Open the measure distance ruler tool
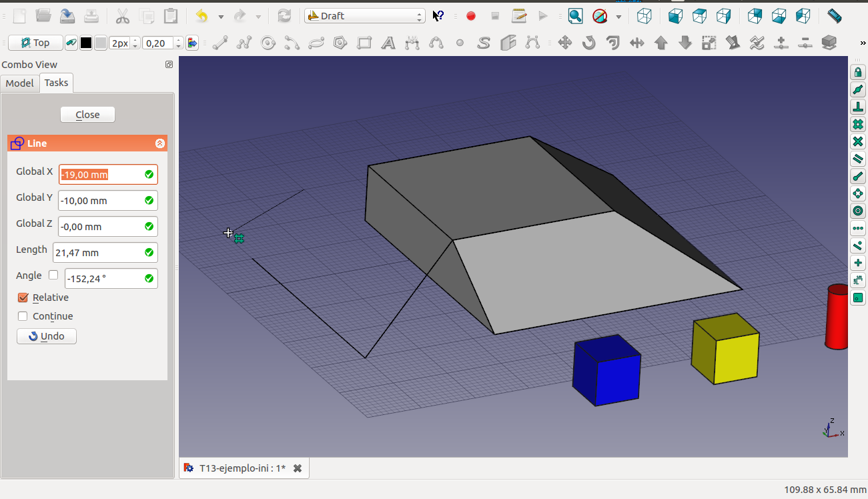Viewport: 868px width, 499px height. point(834,16)
